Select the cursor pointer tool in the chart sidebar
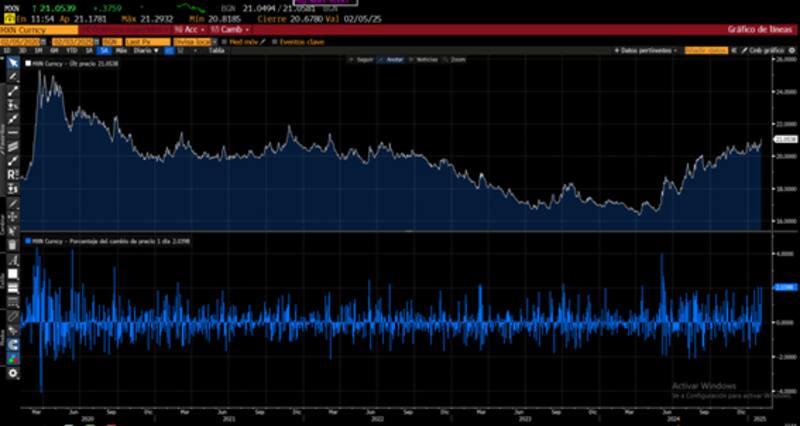800x426 pixels. coord(13,62)
